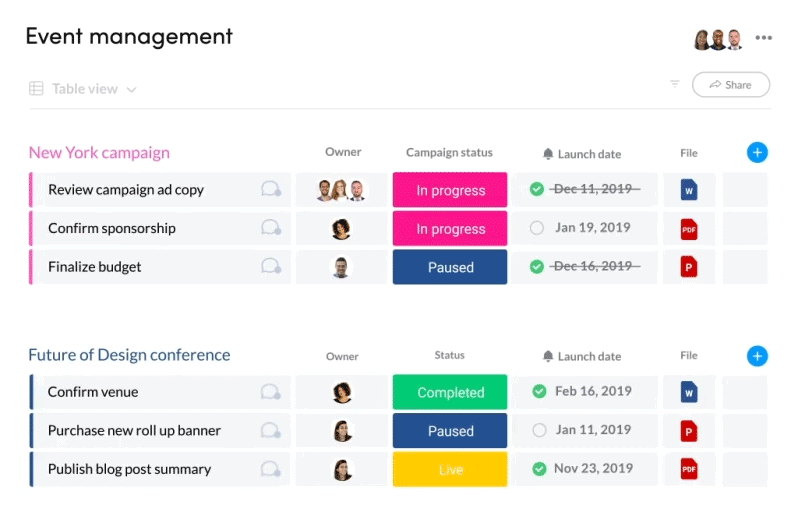This screenshot has height=530, width=798.
Task: Add column to Future of Design conference group
Action: coord(757,355)
